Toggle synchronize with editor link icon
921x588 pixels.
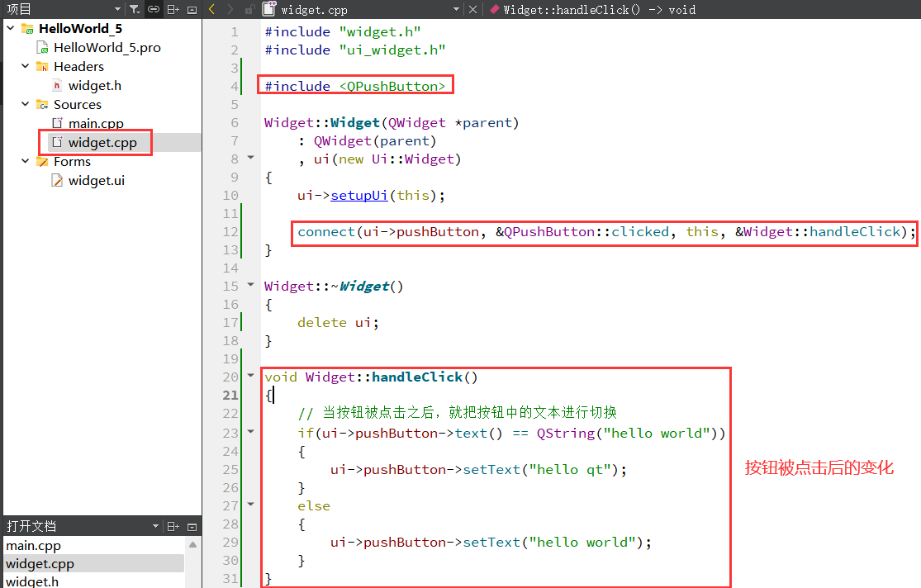(x=154, y=9)
